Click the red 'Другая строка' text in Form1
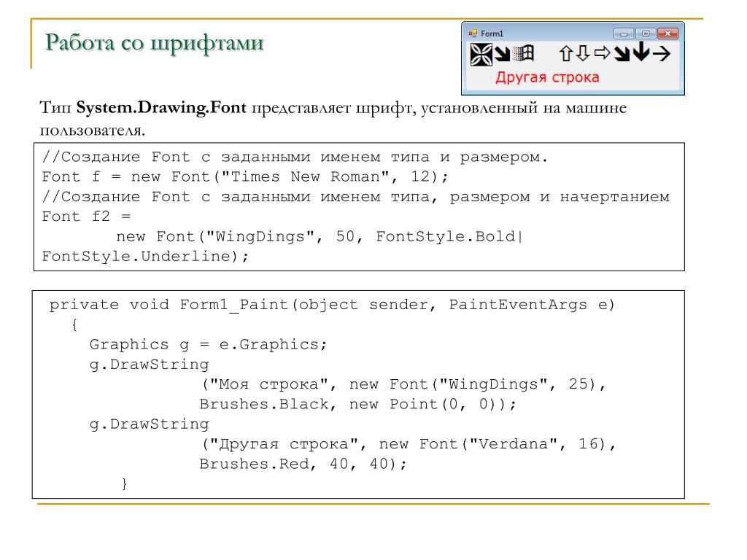 tap(547, 77)
